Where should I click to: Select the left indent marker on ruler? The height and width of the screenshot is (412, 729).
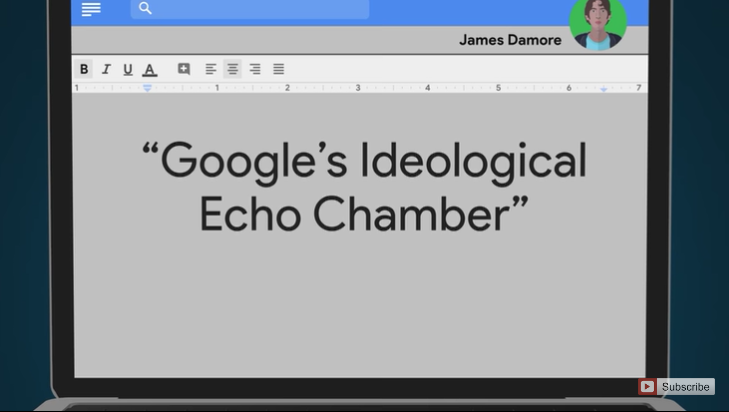147,87
